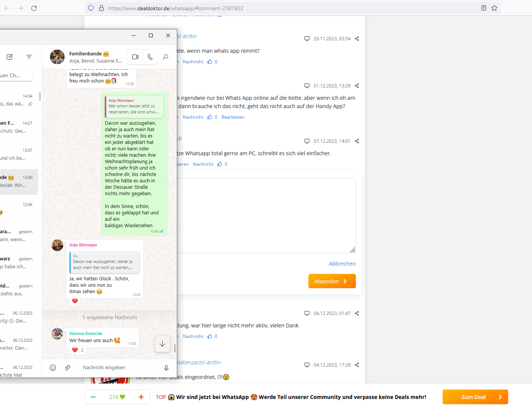The image size is (532, 405).
Task: Click Abbrechen to cancel the reply
Action: click(x=342, y=264)
